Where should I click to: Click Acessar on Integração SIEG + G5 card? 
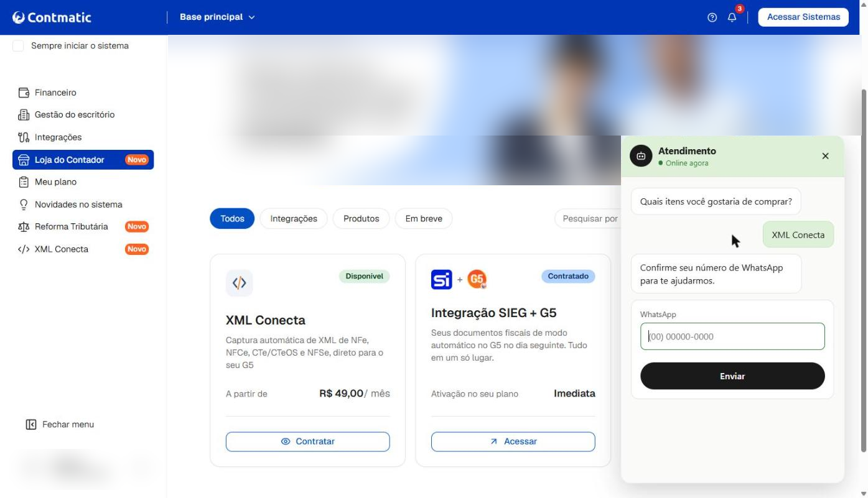[513, 441]
